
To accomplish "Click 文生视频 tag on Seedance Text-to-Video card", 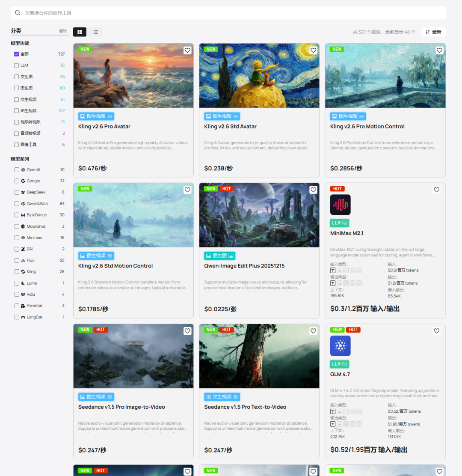I will (222, 397).
